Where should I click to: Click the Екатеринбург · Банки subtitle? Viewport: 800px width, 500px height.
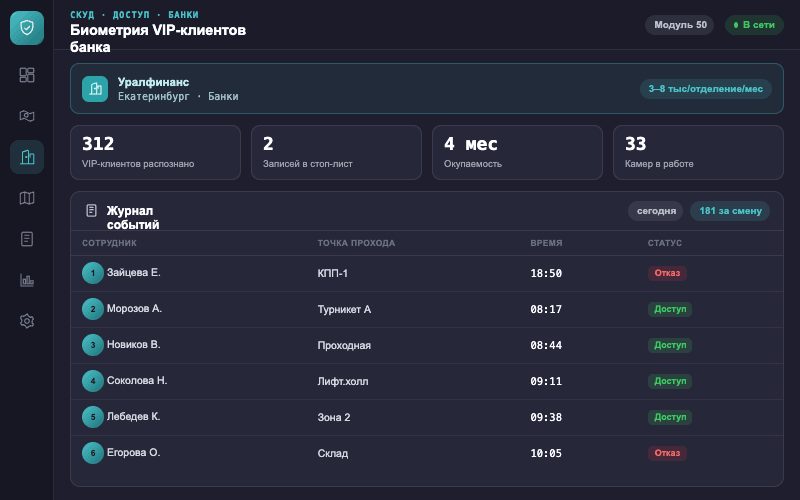(178, 96)
